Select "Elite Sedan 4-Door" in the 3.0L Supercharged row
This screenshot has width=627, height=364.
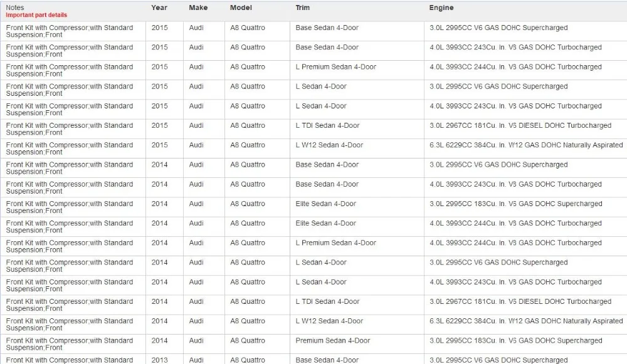point(326,204)
